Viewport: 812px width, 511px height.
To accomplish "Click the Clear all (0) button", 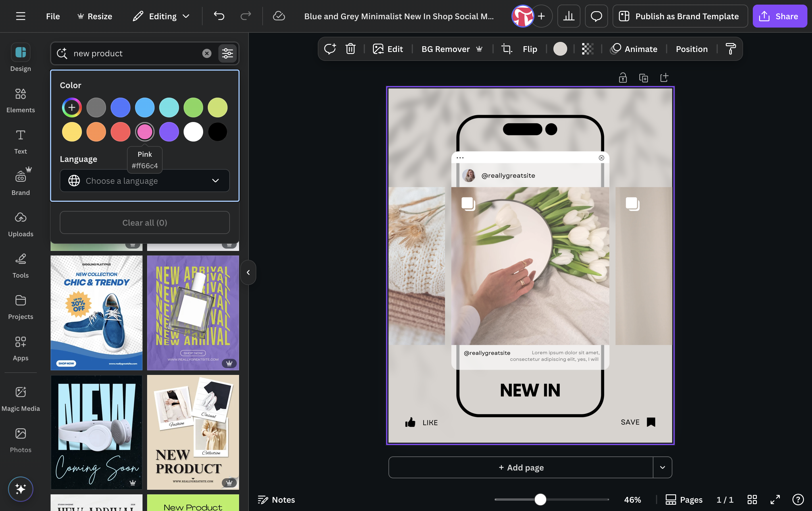I will tap(145, 223).
